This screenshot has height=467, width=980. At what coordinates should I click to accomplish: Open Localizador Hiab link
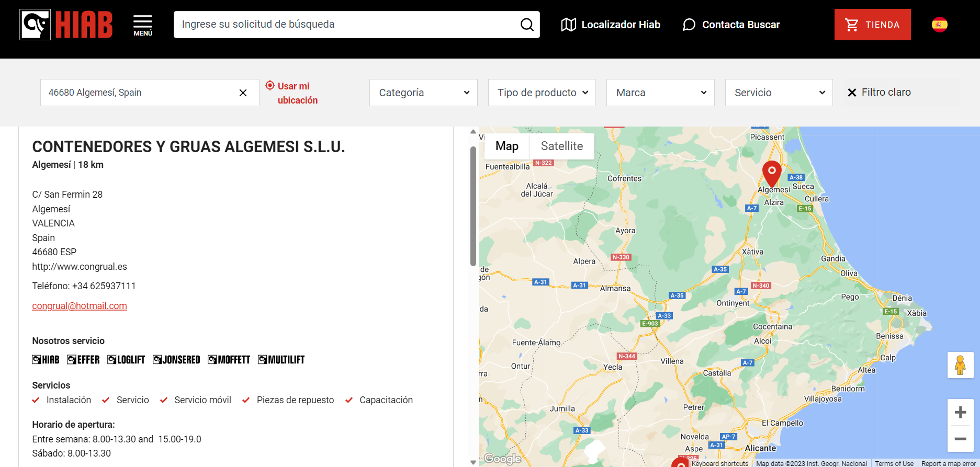[621, 25]
